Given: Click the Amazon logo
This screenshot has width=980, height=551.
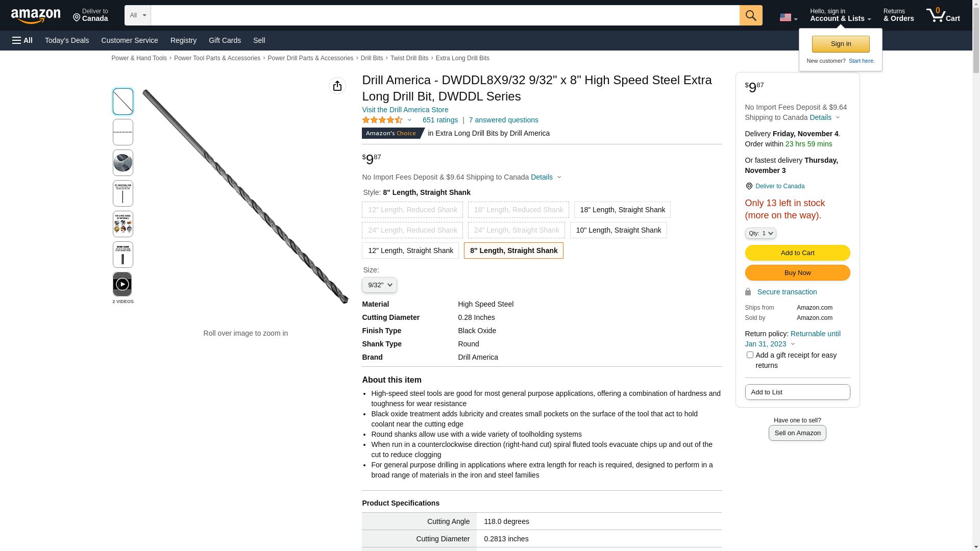Looking at the screenshot, I should [36, 16].
